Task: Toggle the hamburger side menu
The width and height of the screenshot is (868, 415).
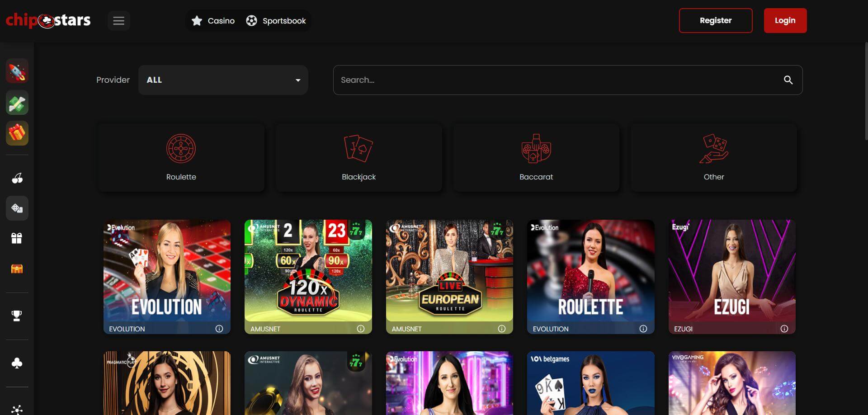Action: 119,21
